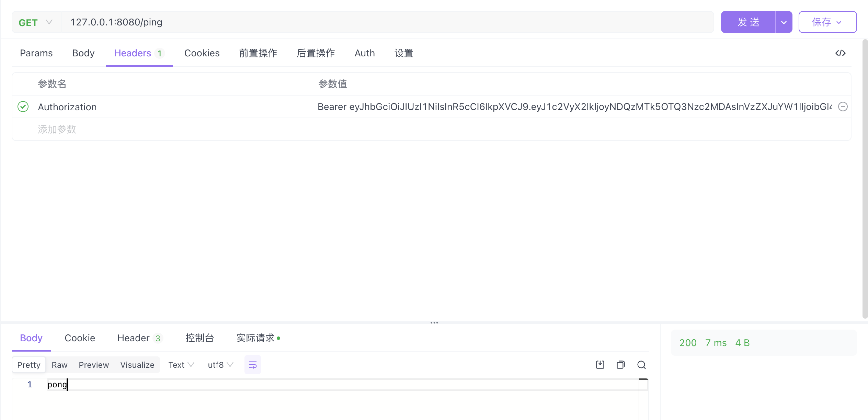This screenshot has height=420, width=868.
Task: Search within the response body
Action: click(x=641, y=365)
